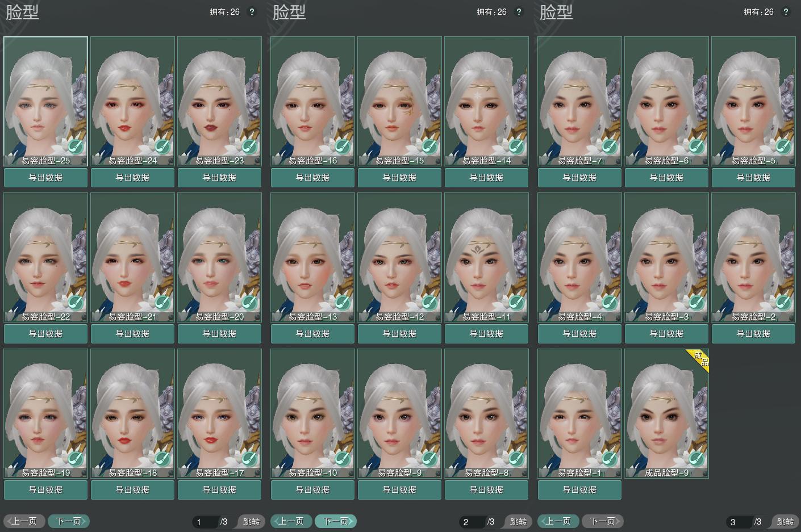Image resolution: width=801 pixels, height=532 pixels.
Task: Click 跳转 beside the 2/3 page field
Action: [x=518, y=522]
